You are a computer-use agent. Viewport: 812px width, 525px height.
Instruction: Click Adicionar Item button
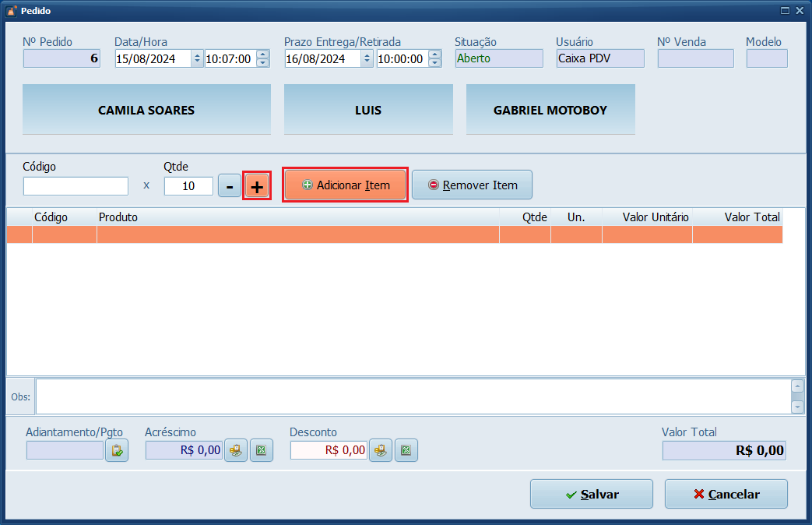click(345, 185)
